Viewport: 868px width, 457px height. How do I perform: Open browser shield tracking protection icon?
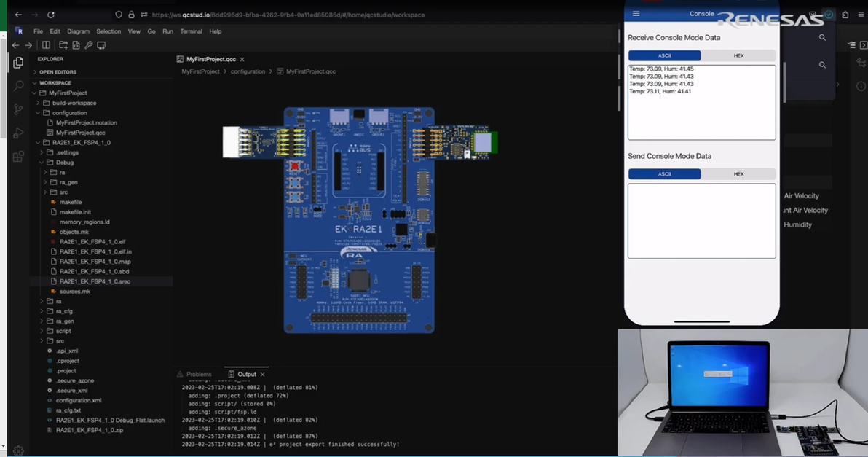119,15
